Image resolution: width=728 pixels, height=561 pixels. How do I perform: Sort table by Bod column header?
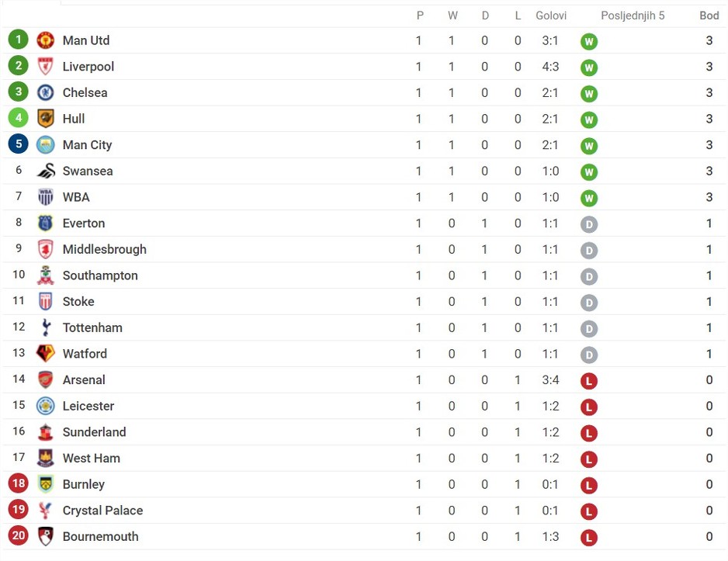[x=709, y=16]
